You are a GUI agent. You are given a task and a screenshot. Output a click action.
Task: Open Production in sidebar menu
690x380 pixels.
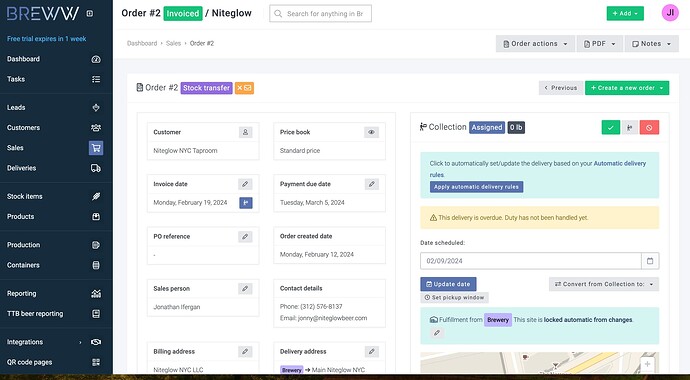point(23,245)
